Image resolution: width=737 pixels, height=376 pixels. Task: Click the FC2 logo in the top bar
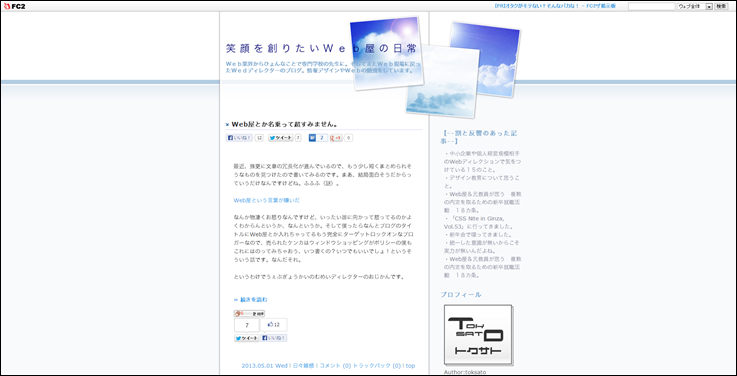coord(14,7)
